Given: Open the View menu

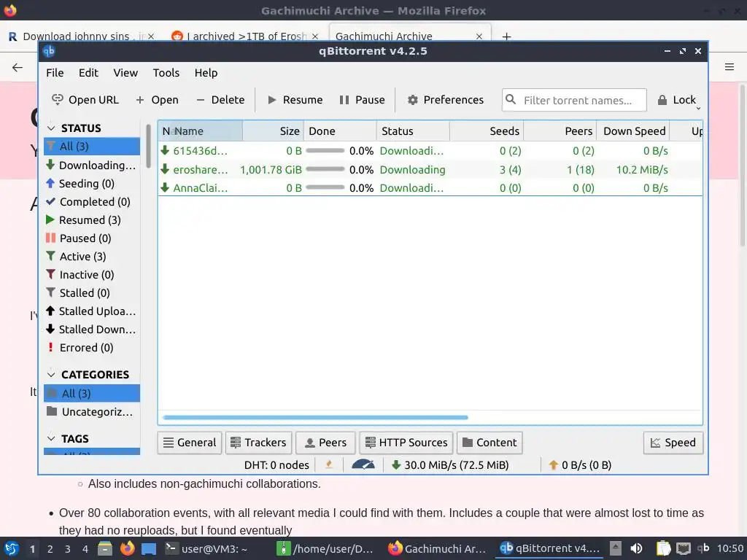Looking at the screenshot, I should point(125,73).
